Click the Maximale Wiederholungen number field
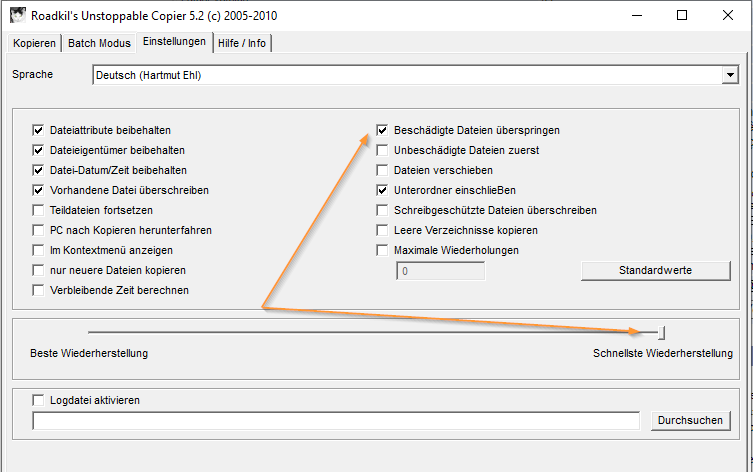 [x=440, y=271]
